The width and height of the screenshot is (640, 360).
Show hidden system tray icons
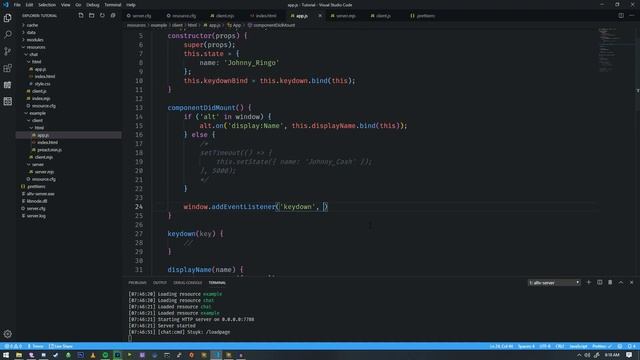pyautogui.click(x=579, y=355)
